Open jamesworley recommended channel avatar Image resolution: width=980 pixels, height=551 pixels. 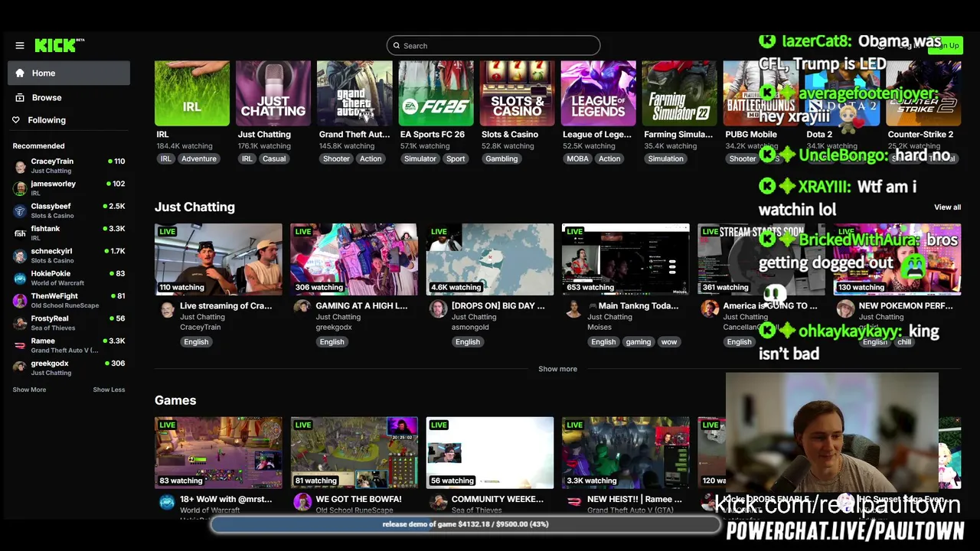pyautogui.click(x=20, y=188)
